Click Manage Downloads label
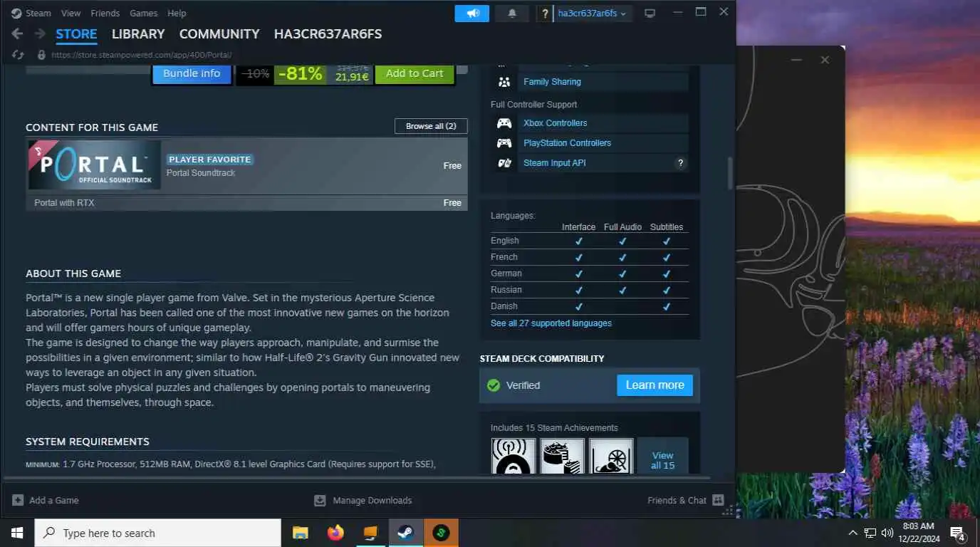 [372, 500]
